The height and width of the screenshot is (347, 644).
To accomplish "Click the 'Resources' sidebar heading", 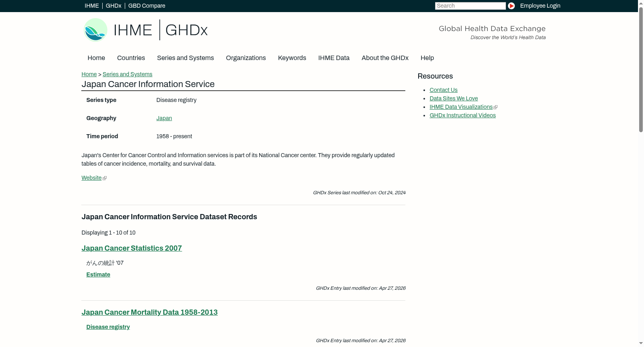I will [x=435, y=77].
